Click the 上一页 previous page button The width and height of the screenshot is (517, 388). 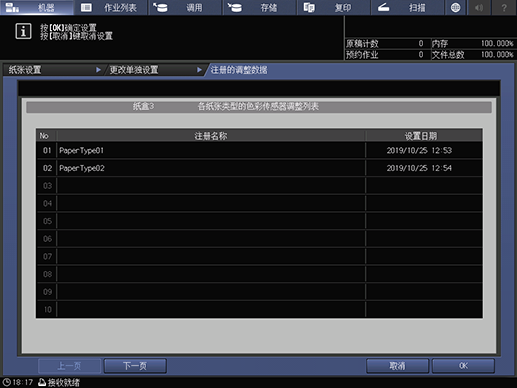point(69,366)
